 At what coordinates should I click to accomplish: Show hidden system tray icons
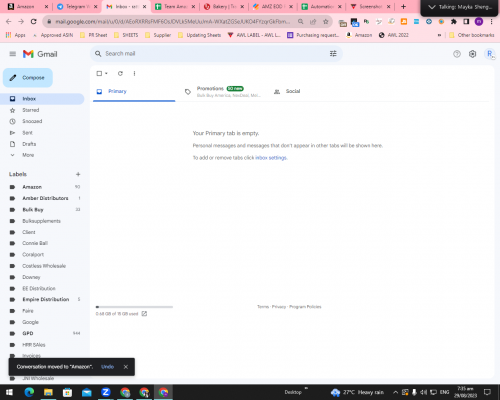coord(395,392)
